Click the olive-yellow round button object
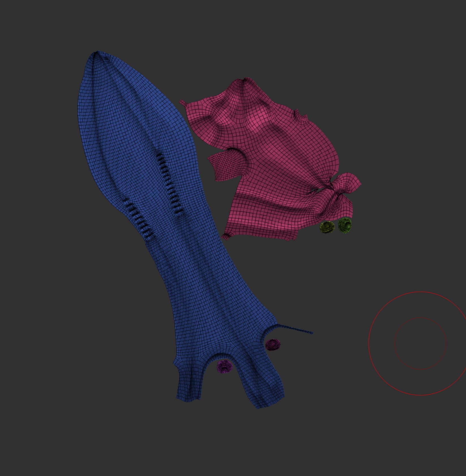 pyautogui.click(x=327, y=227)
